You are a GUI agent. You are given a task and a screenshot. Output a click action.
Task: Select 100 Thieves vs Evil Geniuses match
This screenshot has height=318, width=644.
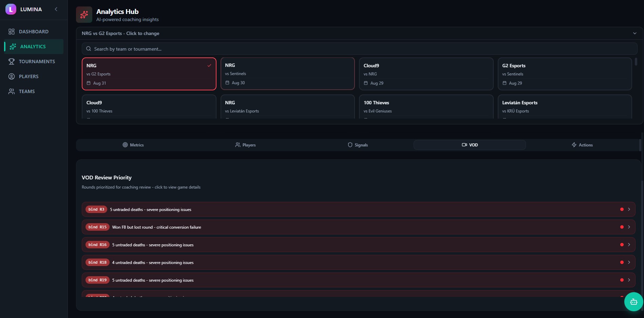pos(426,107)
